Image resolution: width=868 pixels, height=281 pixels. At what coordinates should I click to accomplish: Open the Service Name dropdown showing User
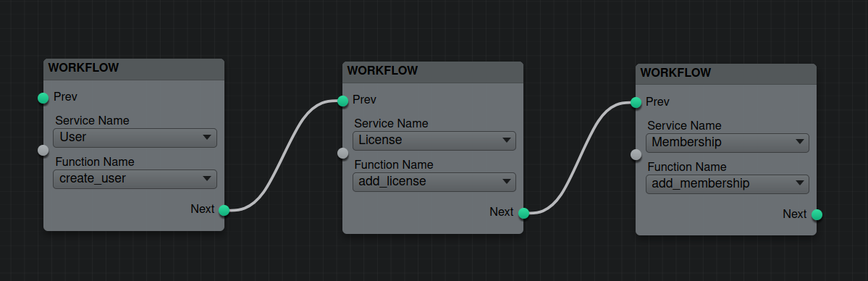click(135, 138)
